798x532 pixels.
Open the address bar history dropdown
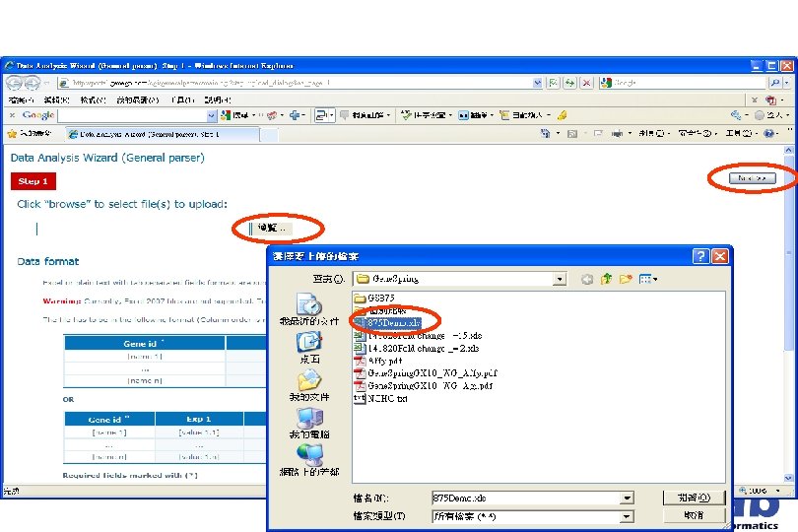(538, 83)
